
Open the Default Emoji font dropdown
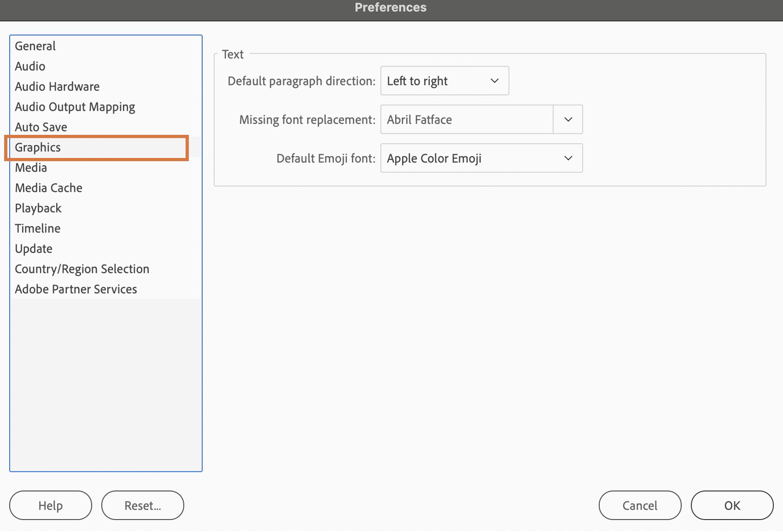[481, 158]
